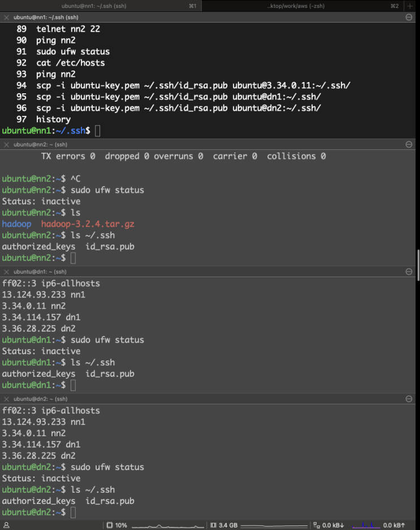This screenshot has height=530, width=420.
Task: Click Status: inactive in the nn2 pane
Action: tap(41, 201)
